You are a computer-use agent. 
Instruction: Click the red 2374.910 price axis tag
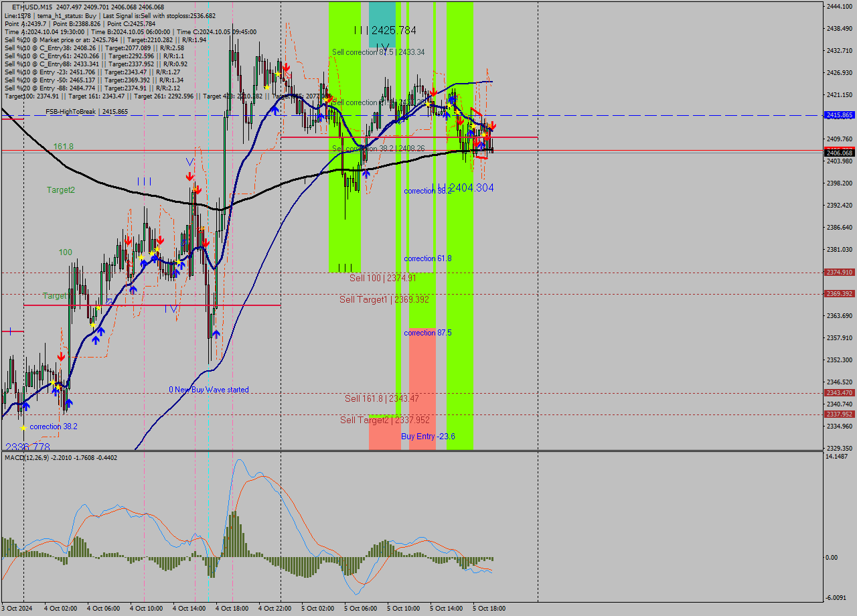click(x=839, y=272)
